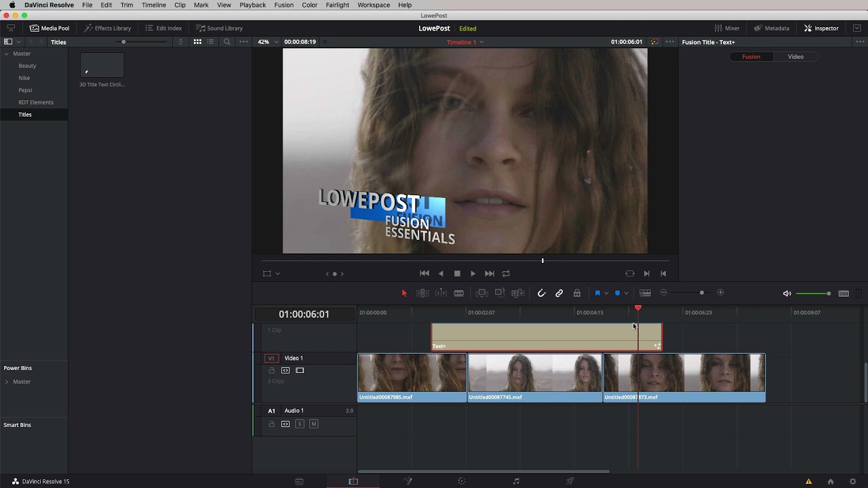Toggle the Media Pool button
Viewport: 868px width, 488px height.
50,28
